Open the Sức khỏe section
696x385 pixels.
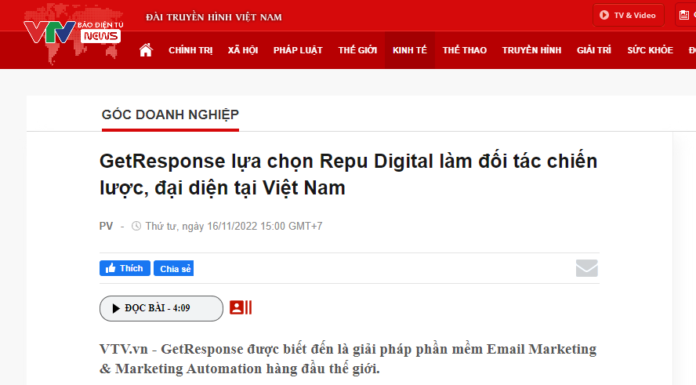point(650,50)
